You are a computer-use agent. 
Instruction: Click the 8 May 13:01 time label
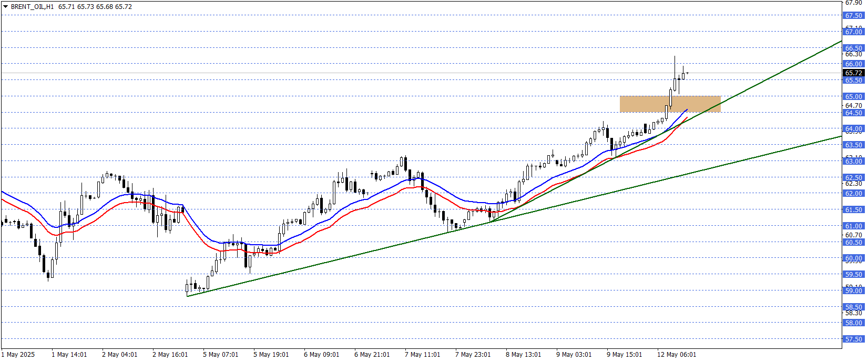tap(524, 355)
